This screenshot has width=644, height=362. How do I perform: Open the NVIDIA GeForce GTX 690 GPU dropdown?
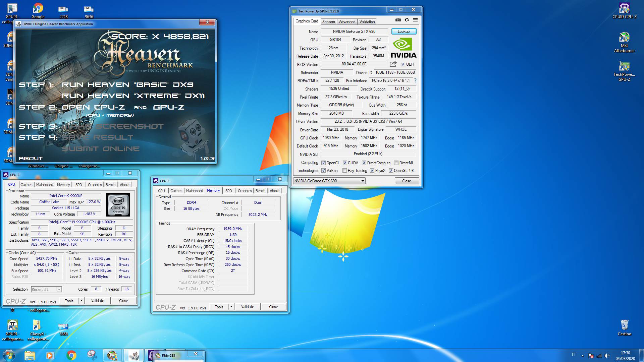coord(329,181)
